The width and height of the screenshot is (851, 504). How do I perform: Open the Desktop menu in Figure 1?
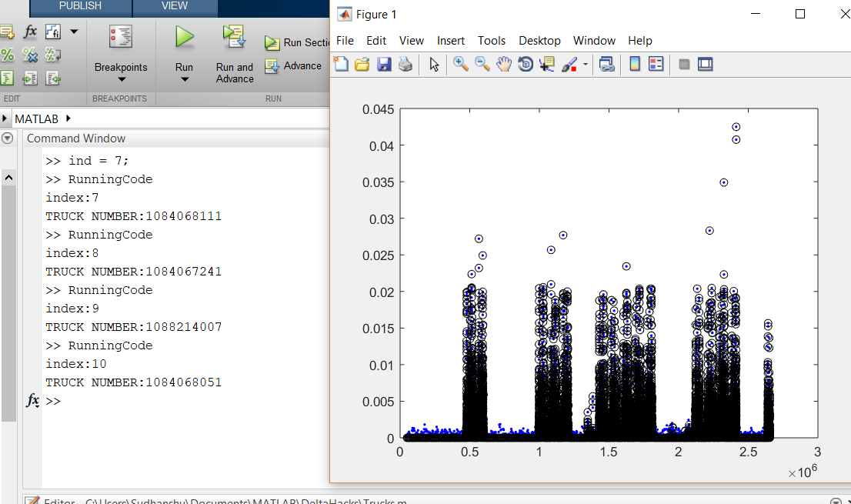(x=539, y=41)
